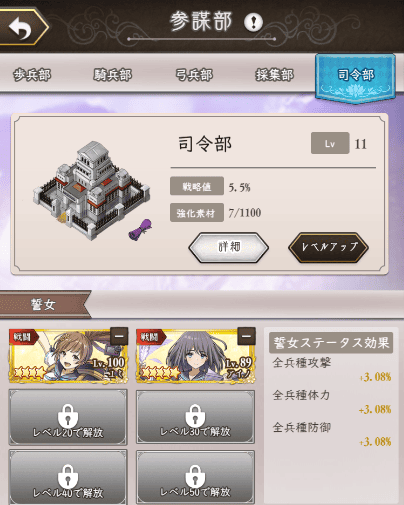Remove the Lv.100 character with minus

tap(119, 336)
